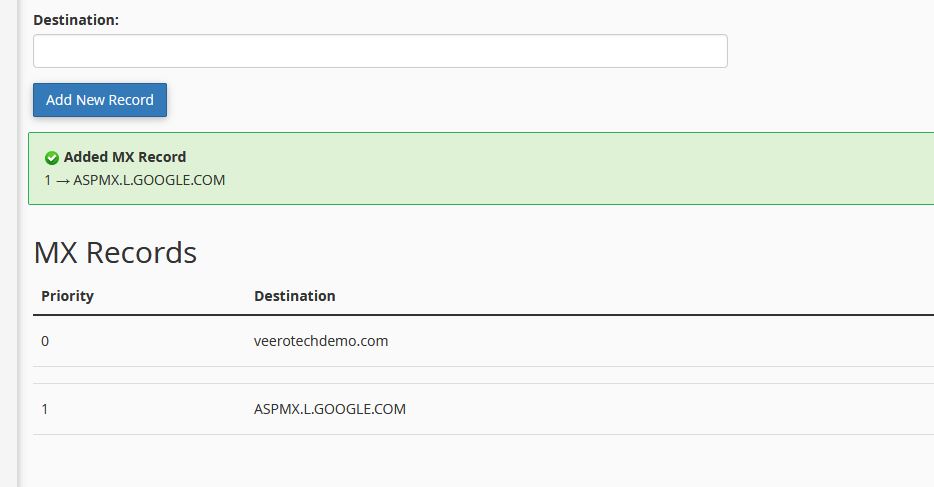
Task: Click the empty separator row between MX records
Action: [480, 375]
